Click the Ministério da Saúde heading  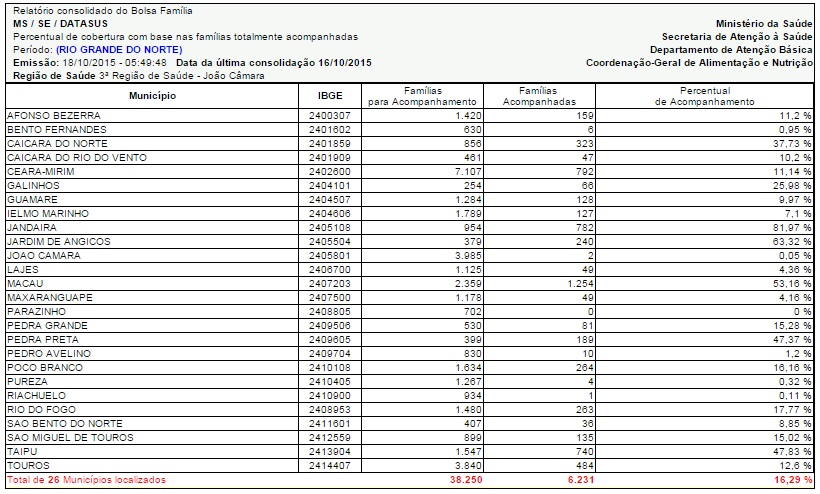pyautogui.click(x=764, y=23)
